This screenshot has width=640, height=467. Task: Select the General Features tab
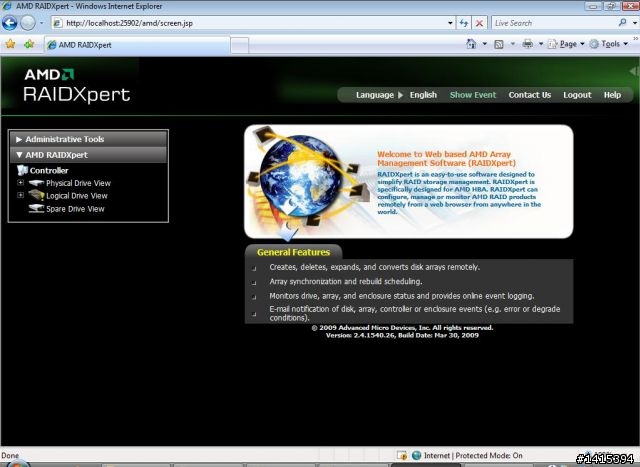click(x=293, y=252)
